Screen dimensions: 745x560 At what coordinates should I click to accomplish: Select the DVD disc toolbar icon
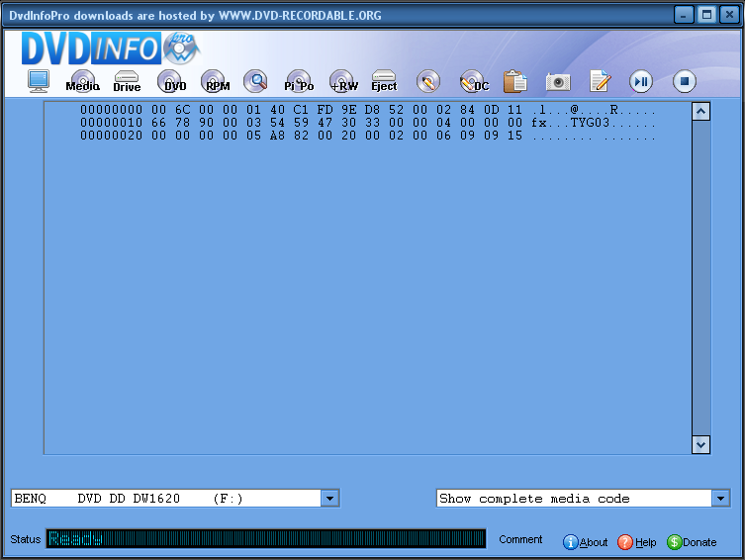click(171, 81)
